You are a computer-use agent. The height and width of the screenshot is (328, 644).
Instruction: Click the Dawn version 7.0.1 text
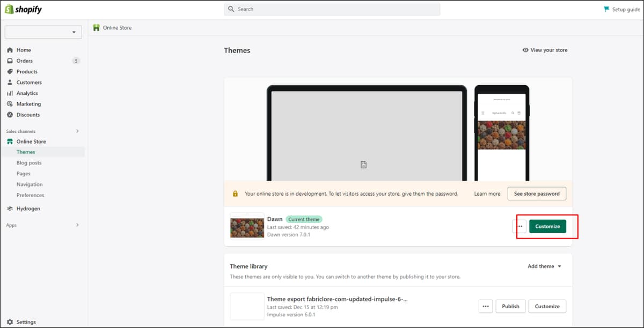point(289,235)
